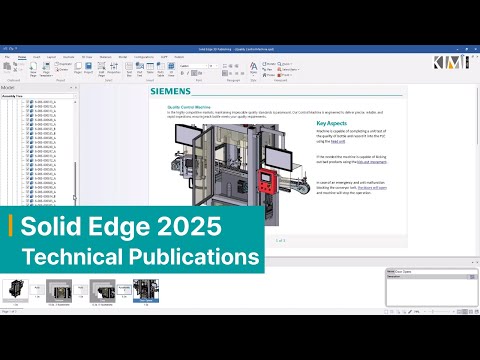Click the Name field containing 'Door Opens'
The image size is (480, 360).
pyautogui.click(x=436, y=272)
